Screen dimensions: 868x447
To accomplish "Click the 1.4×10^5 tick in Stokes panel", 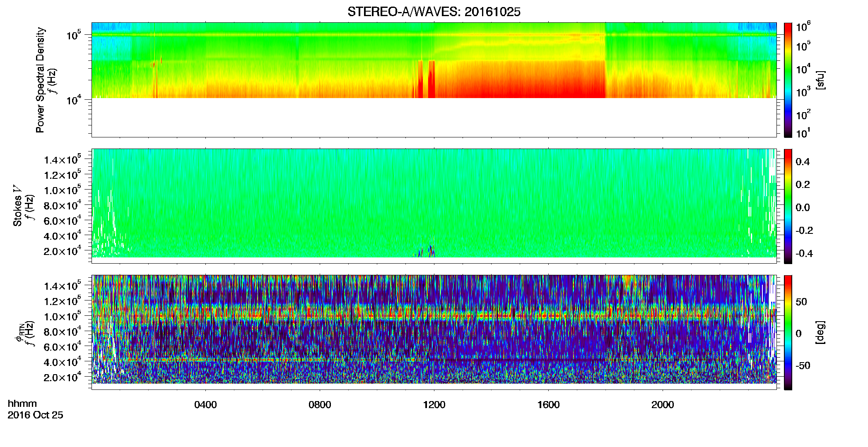I will click(63, 159).
